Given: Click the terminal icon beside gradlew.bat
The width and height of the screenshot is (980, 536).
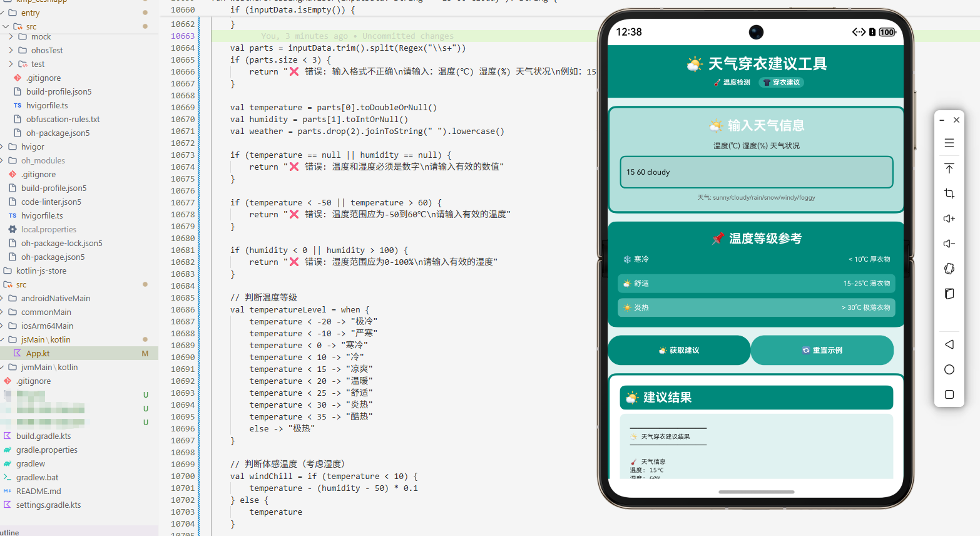Looking at the screenshot, I should click(x=8, y=477).
